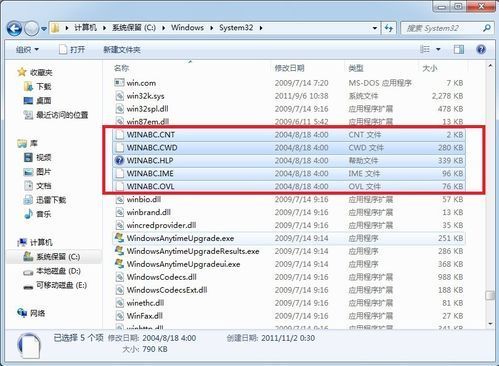Screen dimensions: 499x366
Task: Select the WINABC.IME file icon
Action: pyautogui.click(x=119, y=173)
